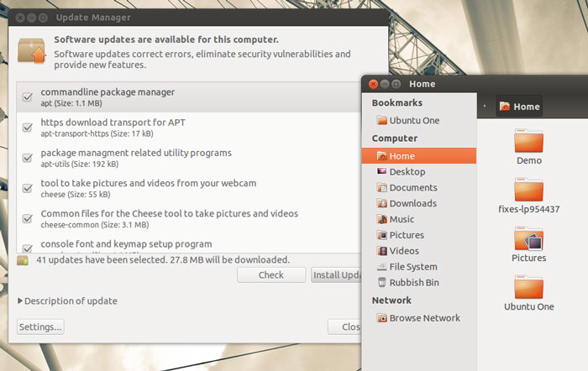Click the Network section header
The image size is (588, 371).
click(391, 300)
